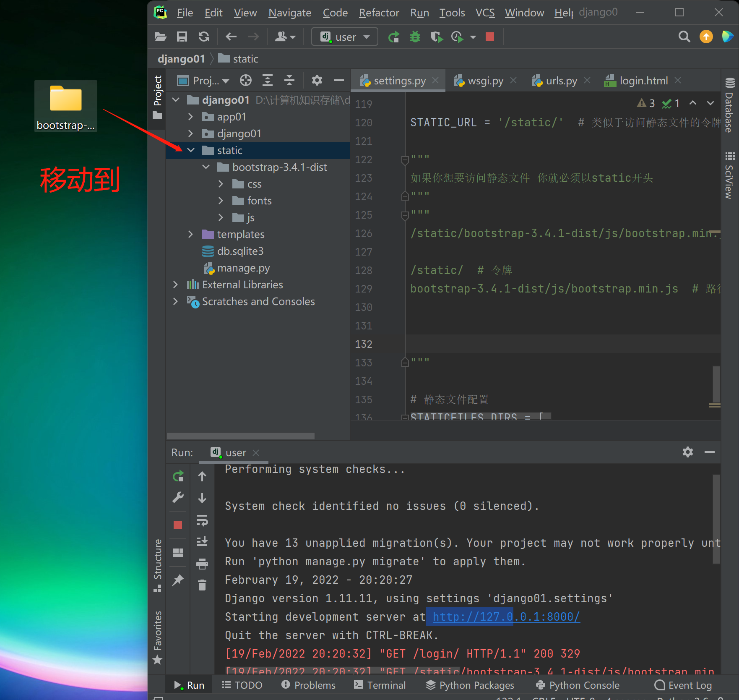The height and width of the screenshot is (700, 739).
Task: Open the profiler options dropdown arrow
Action: [x=473, y=37]
